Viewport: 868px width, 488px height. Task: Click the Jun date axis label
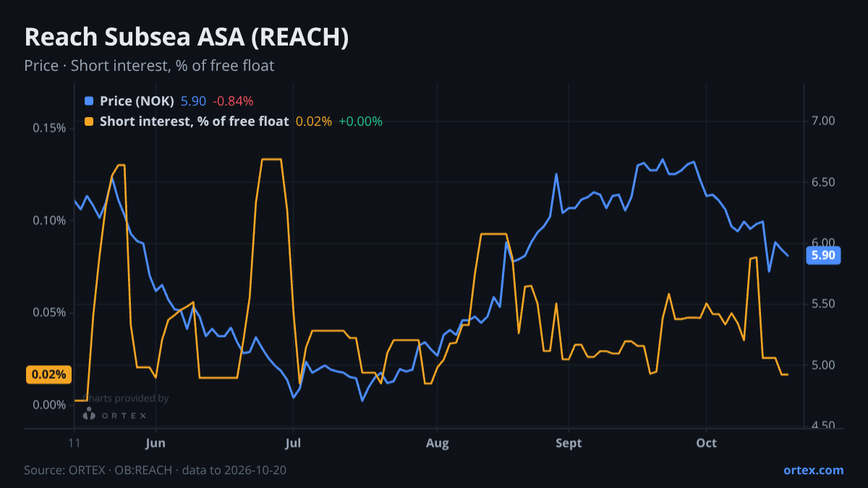(x=156, y=443)
